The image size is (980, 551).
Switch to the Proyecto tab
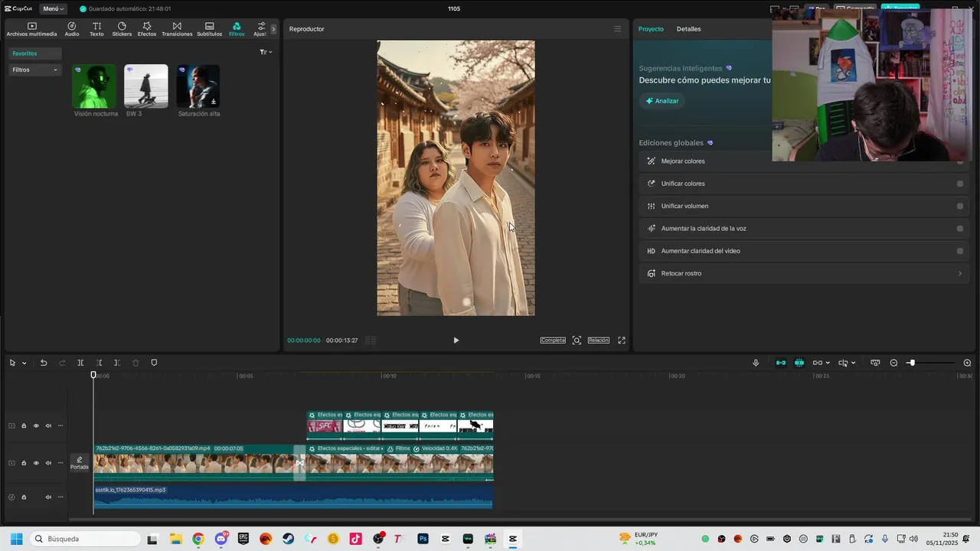tap(651, 29)
